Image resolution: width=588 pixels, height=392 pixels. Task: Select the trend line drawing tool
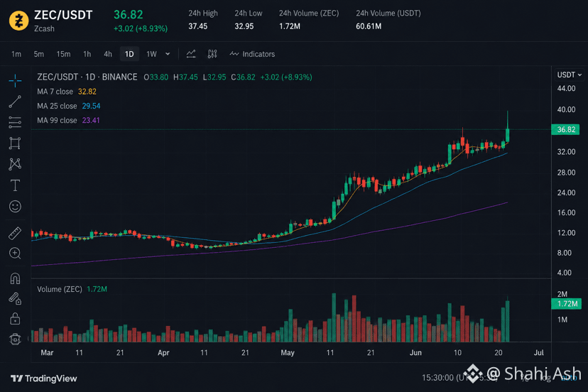click(15, 102)
